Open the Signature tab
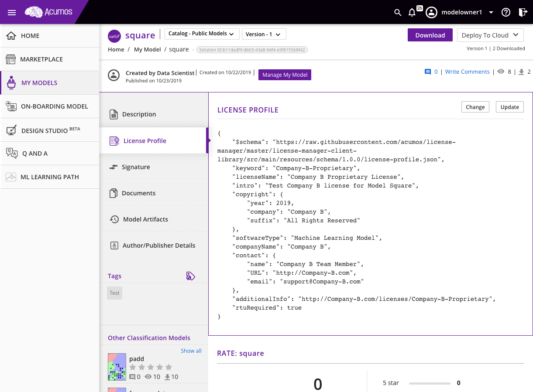This screenshot has width=533, height=392. (154, 167)
